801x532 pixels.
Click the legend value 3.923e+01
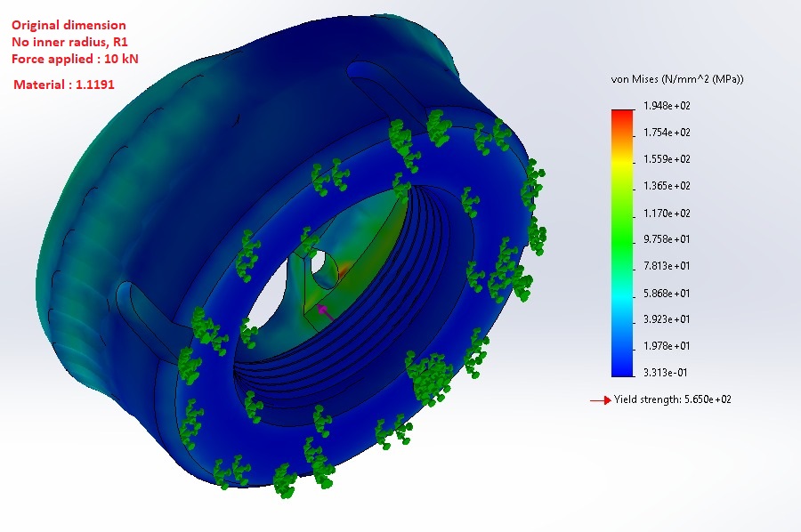coord(667,319)
